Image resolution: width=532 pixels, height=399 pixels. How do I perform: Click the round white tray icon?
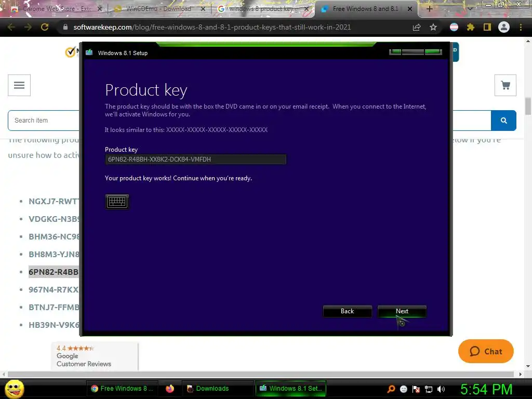tap(403, 389)
